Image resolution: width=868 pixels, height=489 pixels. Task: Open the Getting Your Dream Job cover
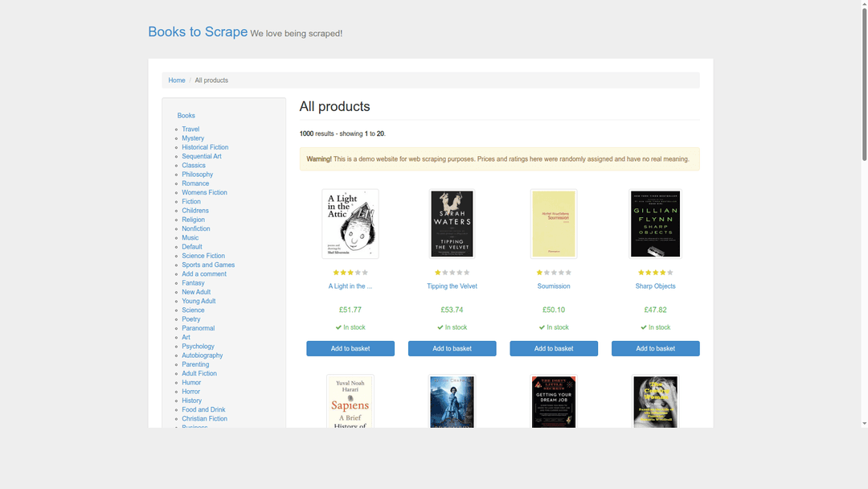[x=554, y=401]
